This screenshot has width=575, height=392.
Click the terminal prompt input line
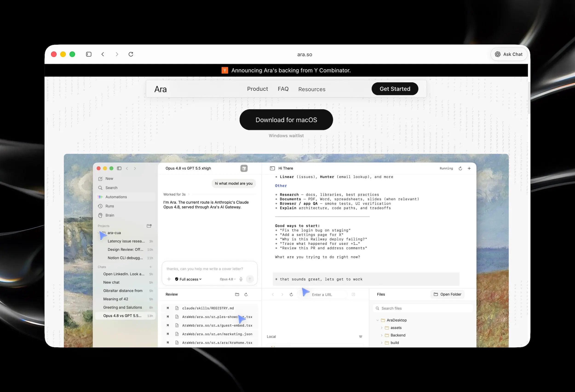point(366,279)
